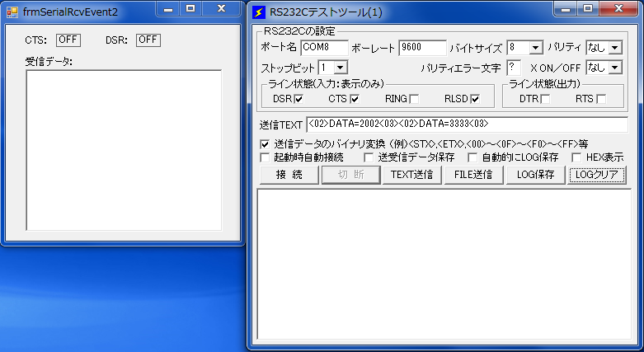
Task: Enable the RTS output line checkbox
Action: click(601, 100)
